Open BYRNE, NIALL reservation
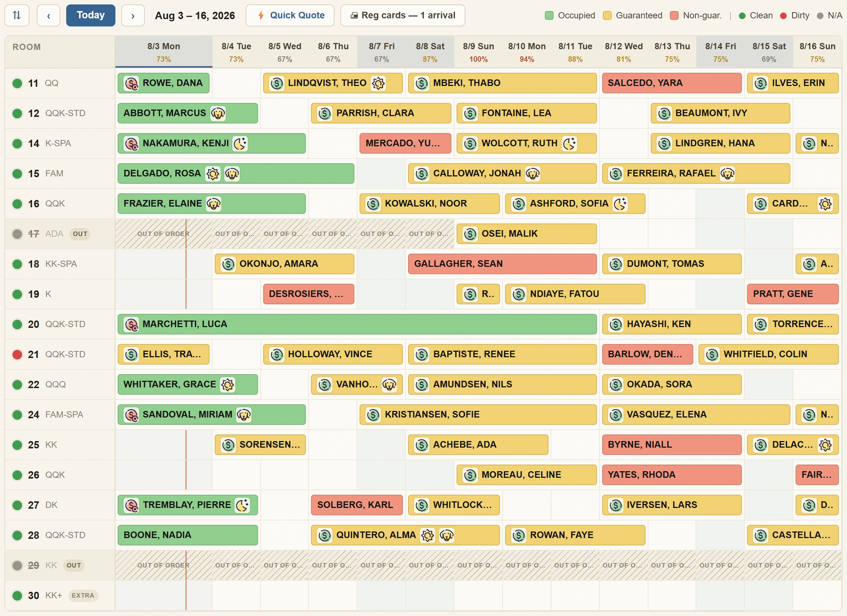Viewport: 847px width, 616px height. pos(672,445)
